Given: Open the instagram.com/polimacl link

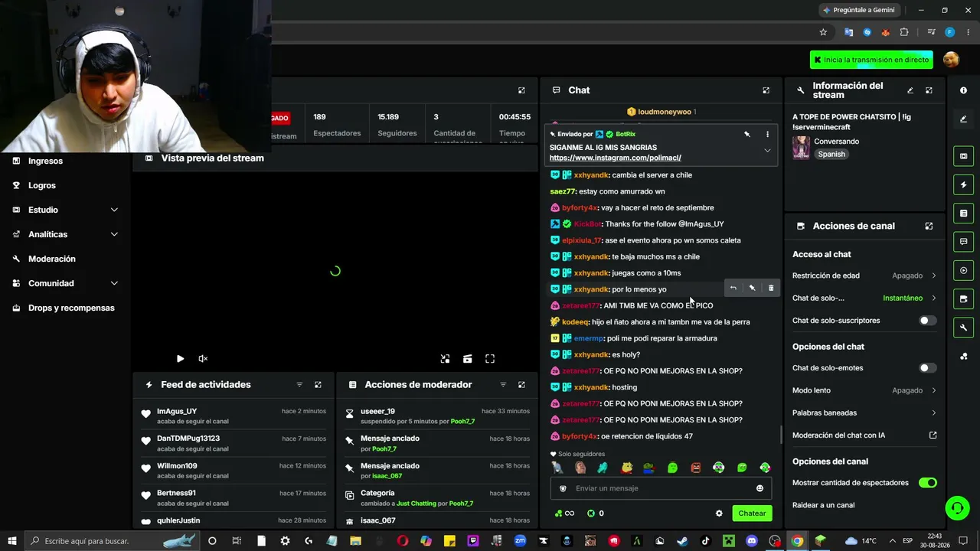Looking at the screenshot, I should (x=615, y=158).
